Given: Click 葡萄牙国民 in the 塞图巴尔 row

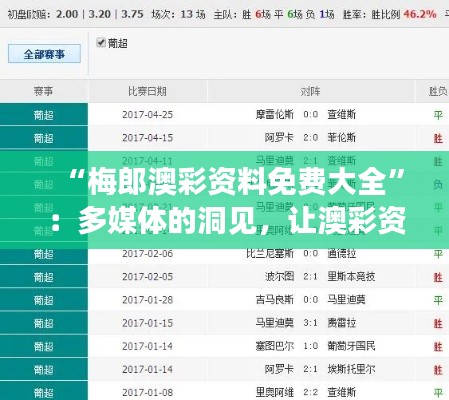Looking at the screenshot, I should coord(351,346).
